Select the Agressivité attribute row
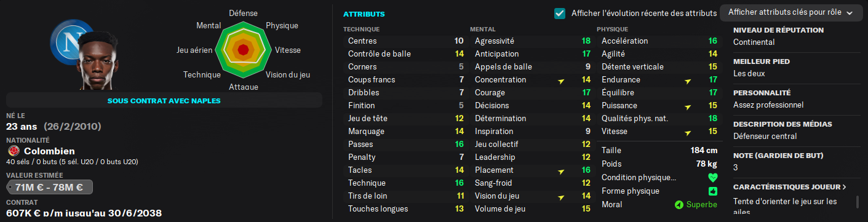The height and width of the screenshot is (222, 868). click(532, 41)
